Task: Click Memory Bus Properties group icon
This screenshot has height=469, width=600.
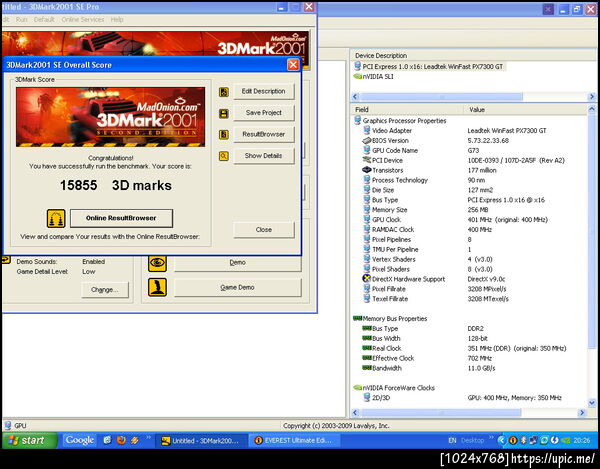Action: coord(357,318)
